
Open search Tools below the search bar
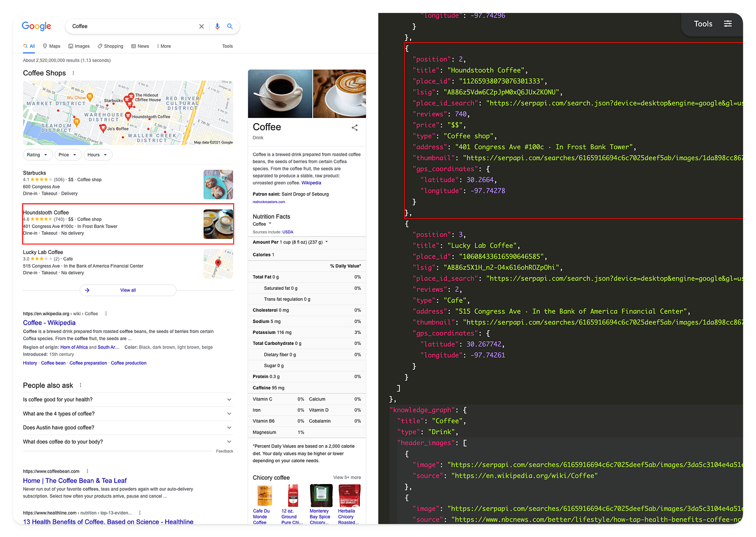(227, 46)
